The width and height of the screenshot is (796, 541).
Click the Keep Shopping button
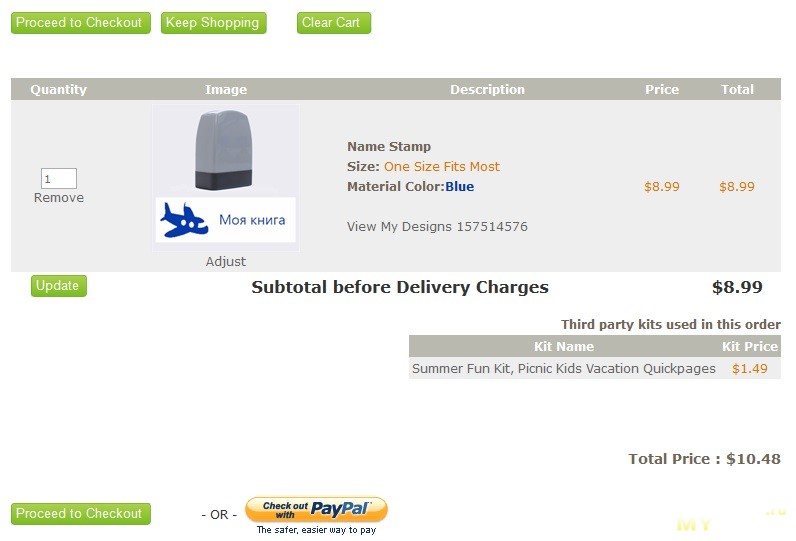pyautogui.click(x=213, y=23)
